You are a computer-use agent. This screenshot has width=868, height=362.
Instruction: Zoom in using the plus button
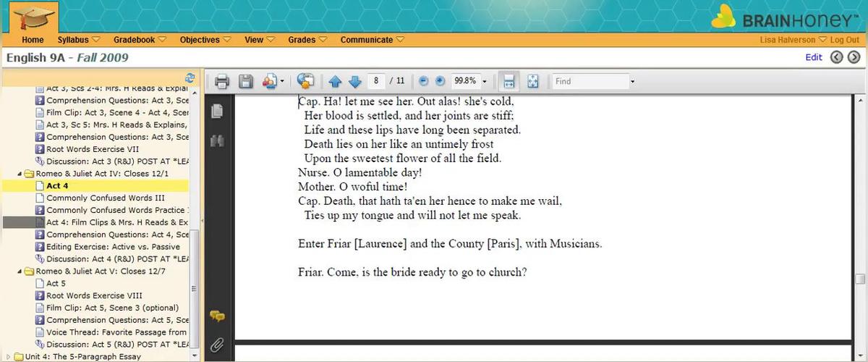coord(439,81)
